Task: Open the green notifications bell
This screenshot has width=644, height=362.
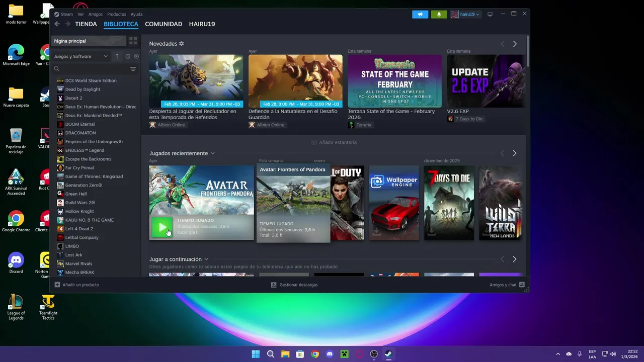Action: (439, 14)
